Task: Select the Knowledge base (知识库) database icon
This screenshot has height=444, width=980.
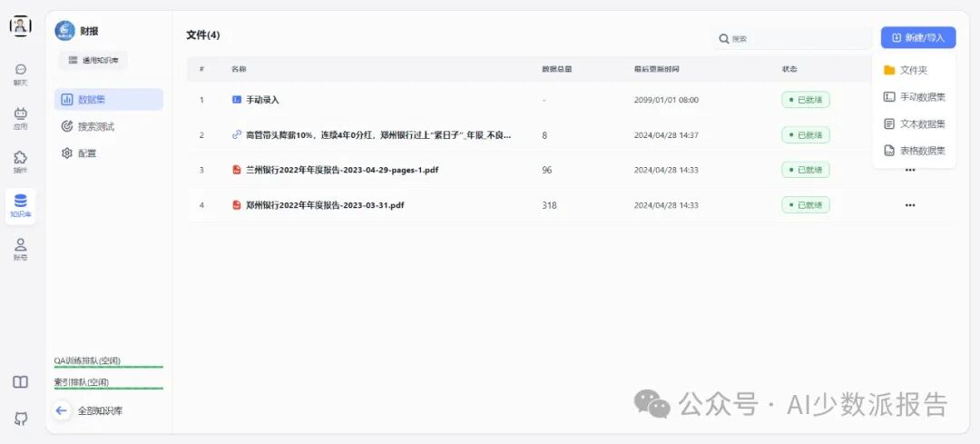Action: (21, 206)
